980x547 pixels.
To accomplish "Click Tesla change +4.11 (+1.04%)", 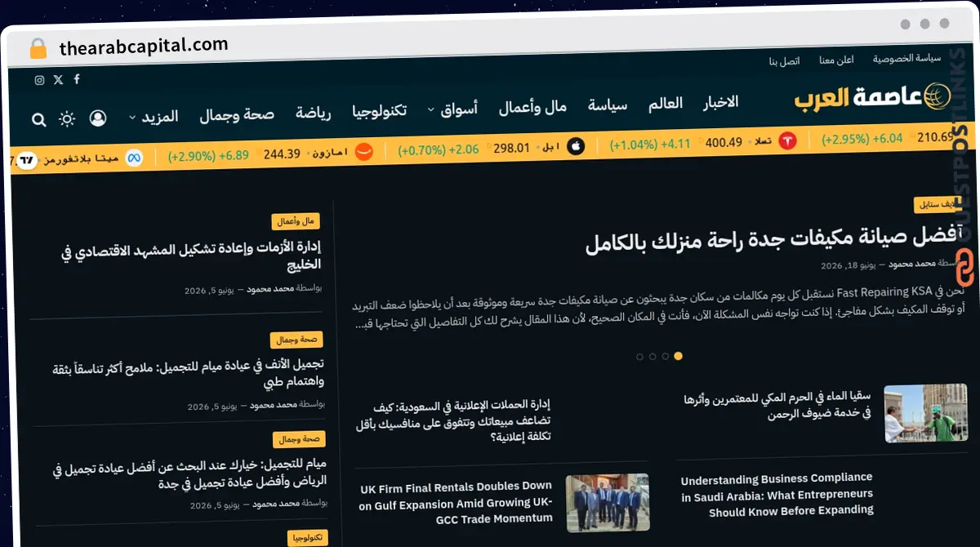I will 650,145.
